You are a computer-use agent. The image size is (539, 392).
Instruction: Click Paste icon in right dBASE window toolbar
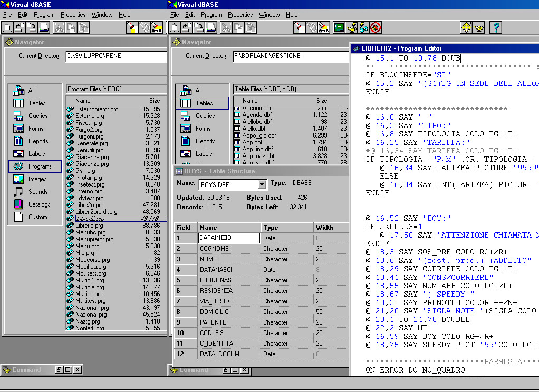pyautogui.click(x=251, y=27)
